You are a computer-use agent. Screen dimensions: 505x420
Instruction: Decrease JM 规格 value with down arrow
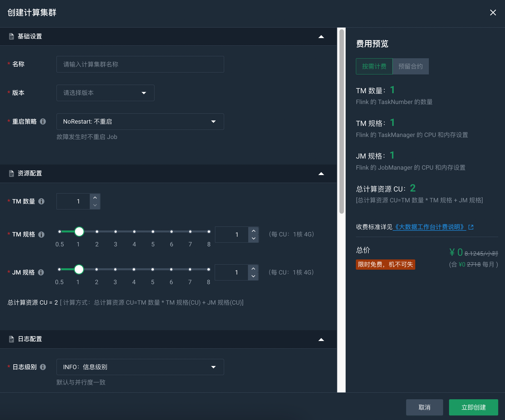point(253,276)
